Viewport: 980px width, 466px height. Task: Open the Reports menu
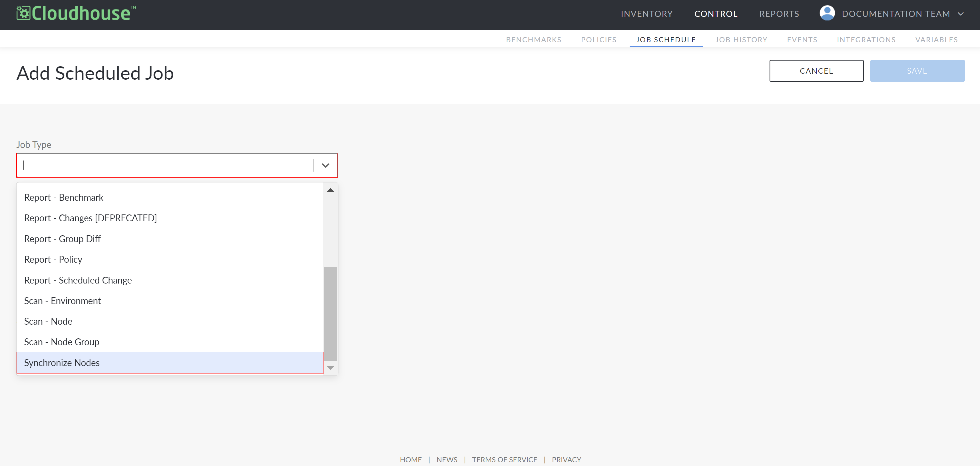coord(779,14)
